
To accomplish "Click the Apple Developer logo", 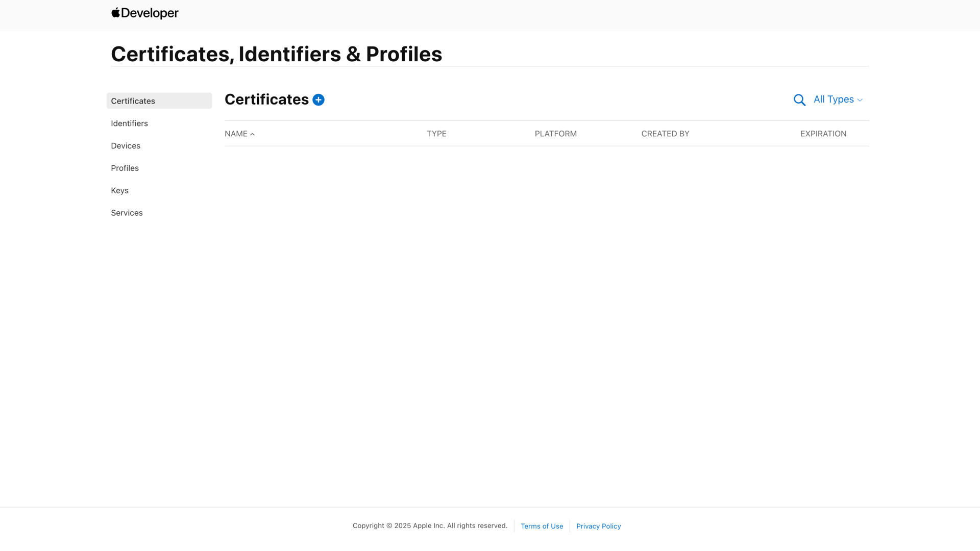I will coord(144,13).
